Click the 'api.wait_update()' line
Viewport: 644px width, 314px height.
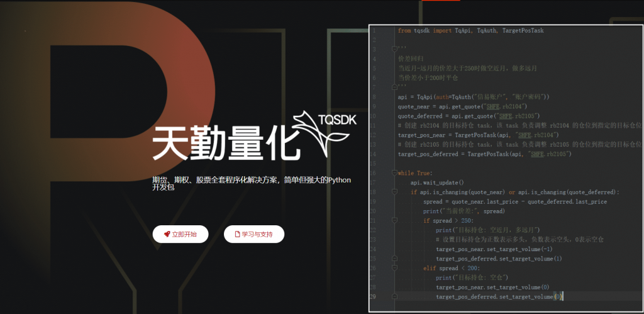(437, 182)
